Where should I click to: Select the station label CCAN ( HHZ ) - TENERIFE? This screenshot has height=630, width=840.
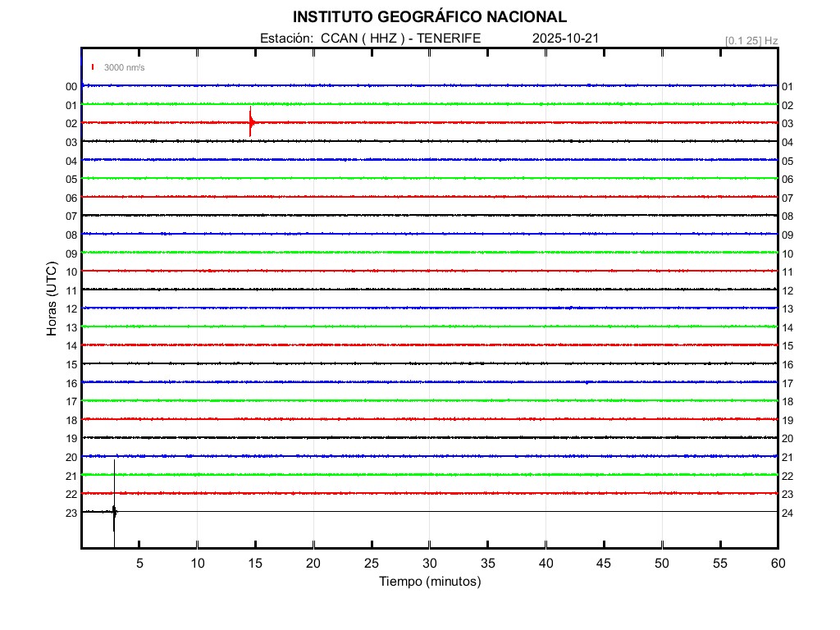(400, 39)
